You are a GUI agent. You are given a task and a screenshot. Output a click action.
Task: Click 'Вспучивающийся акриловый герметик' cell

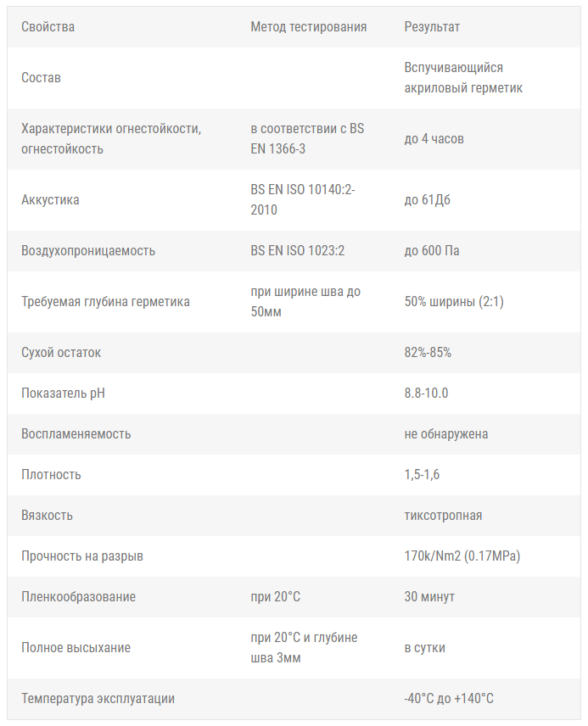[x=463, y=77]
